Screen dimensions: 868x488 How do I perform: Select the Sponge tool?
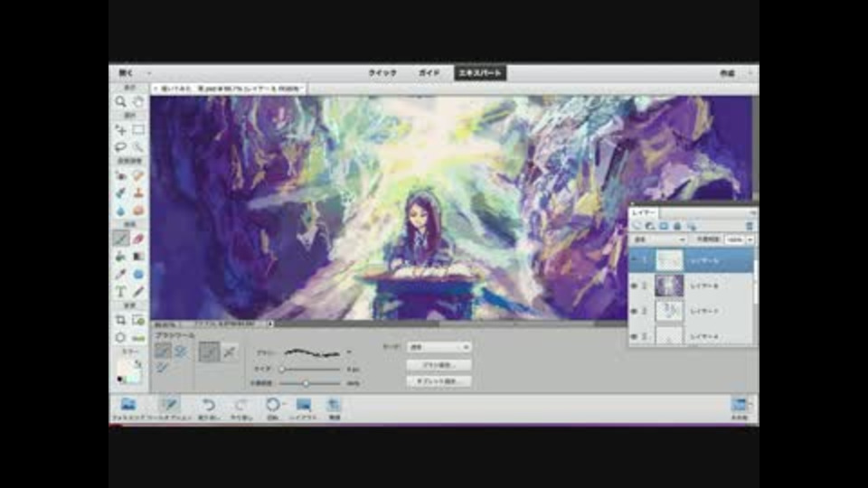(137, 211)
